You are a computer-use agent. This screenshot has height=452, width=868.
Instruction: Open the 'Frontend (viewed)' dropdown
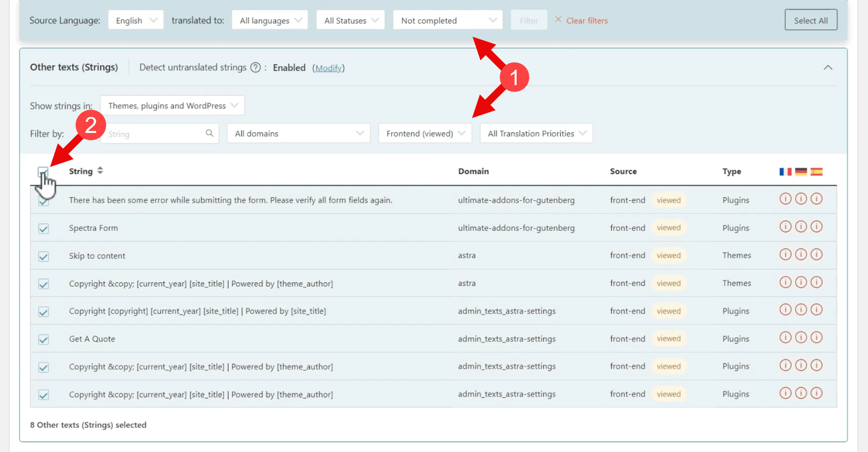click(x=425, y=133)
